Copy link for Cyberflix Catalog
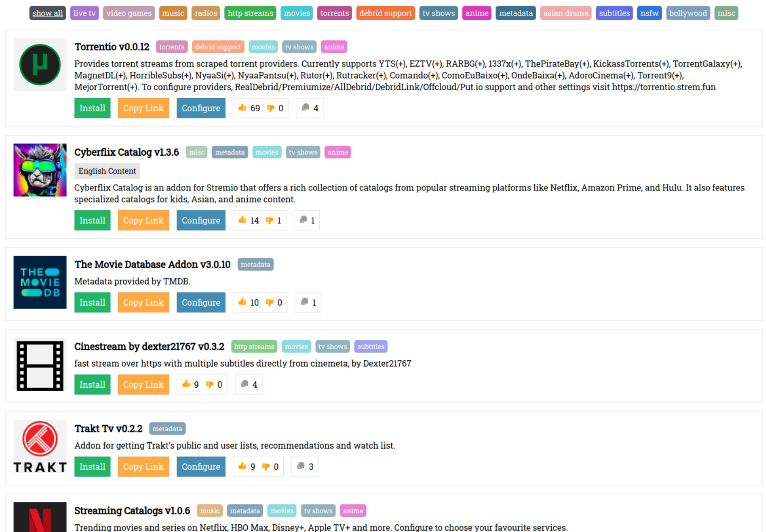Image resolution: width=766 pixels, height=532 pixels. pos(143,221)
